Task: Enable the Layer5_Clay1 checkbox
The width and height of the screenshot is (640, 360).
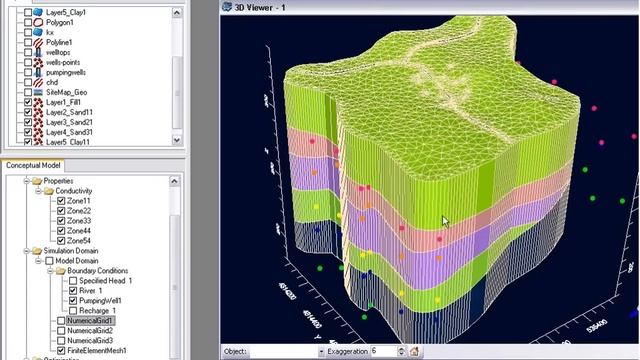Action: 28,12
